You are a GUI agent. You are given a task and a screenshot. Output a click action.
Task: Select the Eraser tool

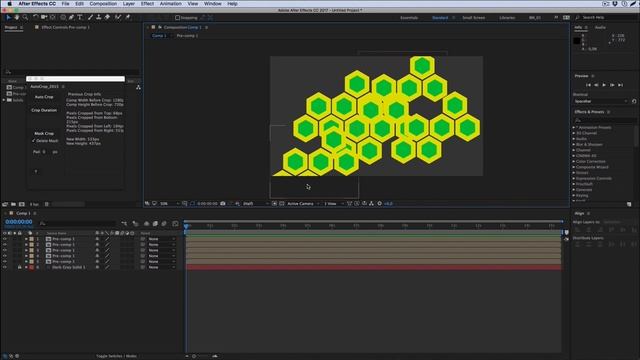coord(107,18)
